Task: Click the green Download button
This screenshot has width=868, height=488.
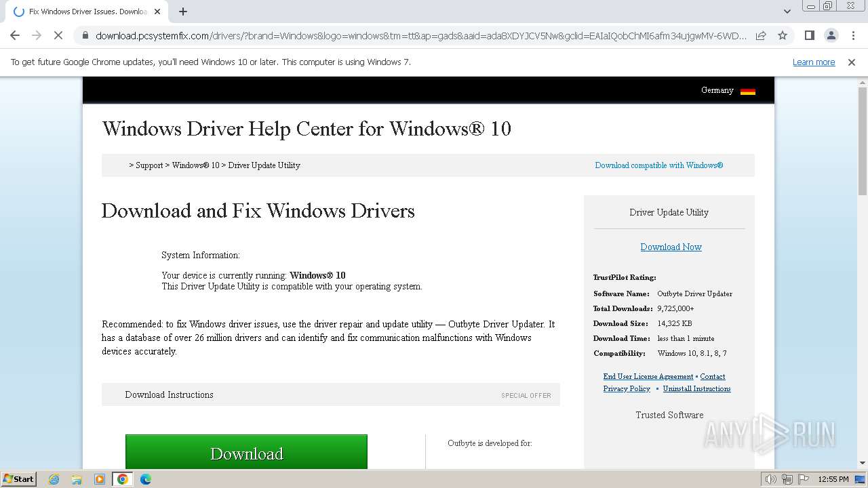Action: point(246,452)
